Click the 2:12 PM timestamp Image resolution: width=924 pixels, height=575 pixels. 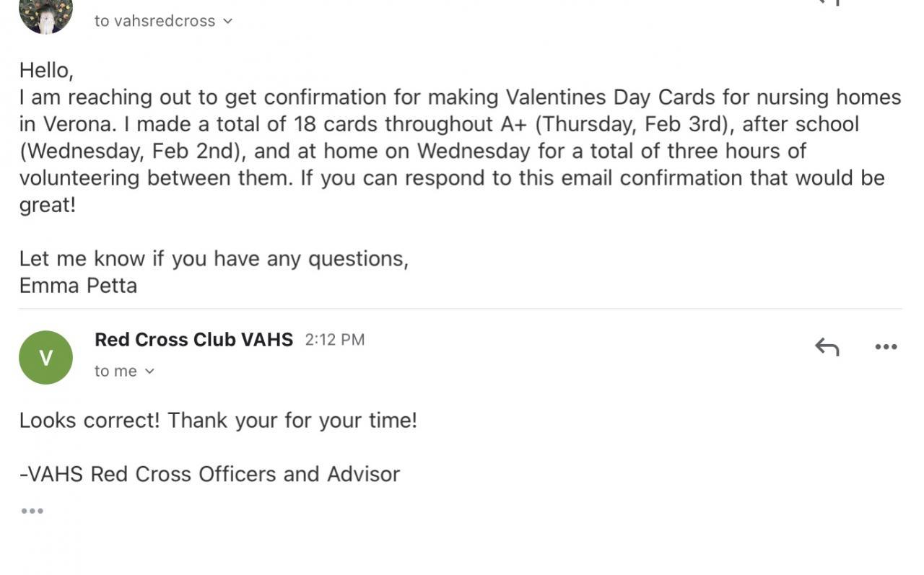click(x=334, y=340)
